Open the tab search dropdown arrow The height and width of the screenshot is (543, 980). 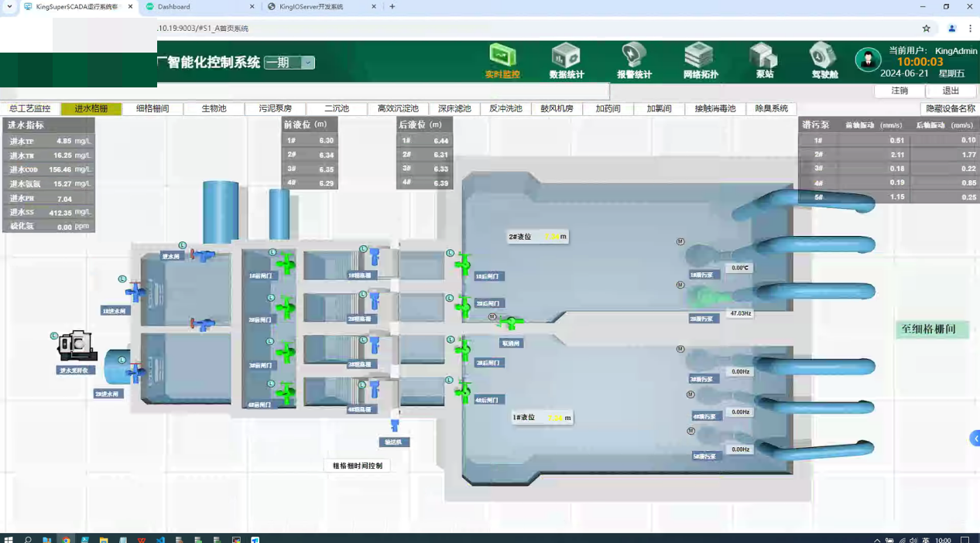click(x=8, y=6)
